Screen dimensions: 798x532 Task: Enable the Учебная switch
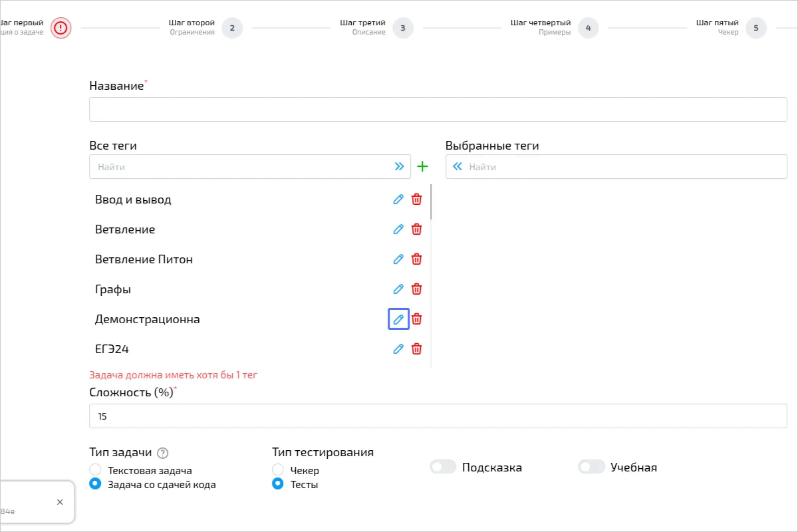[x=591, y=467]
